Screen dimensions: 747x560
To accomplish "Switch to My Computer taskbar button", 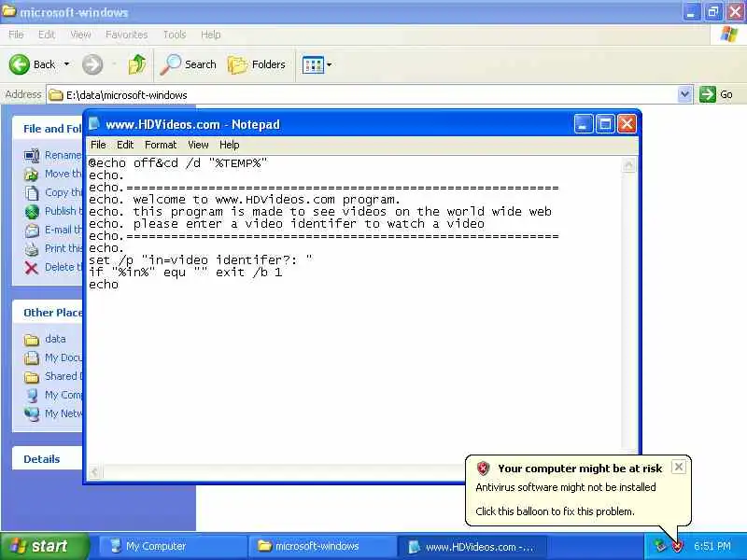I will coord(173,546).
